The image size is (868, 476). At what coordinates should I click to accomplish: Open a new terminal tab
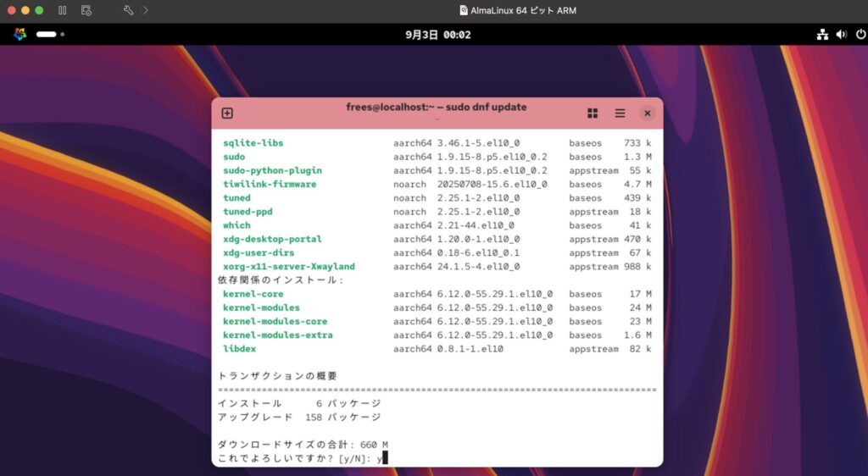pyautogui.click(x=227, y=113)
